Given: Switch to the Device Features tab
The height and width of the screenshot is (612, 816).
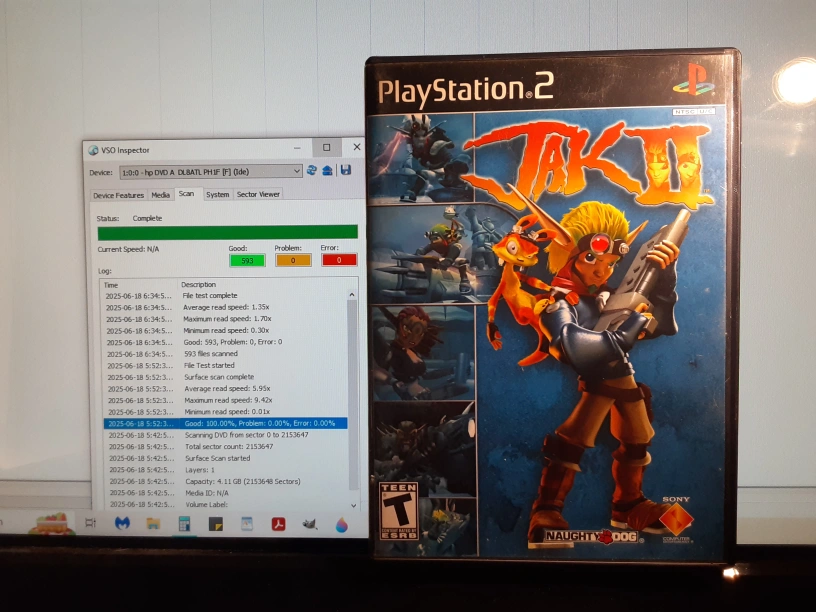Looking at the screenshot, I should [118, 195].
